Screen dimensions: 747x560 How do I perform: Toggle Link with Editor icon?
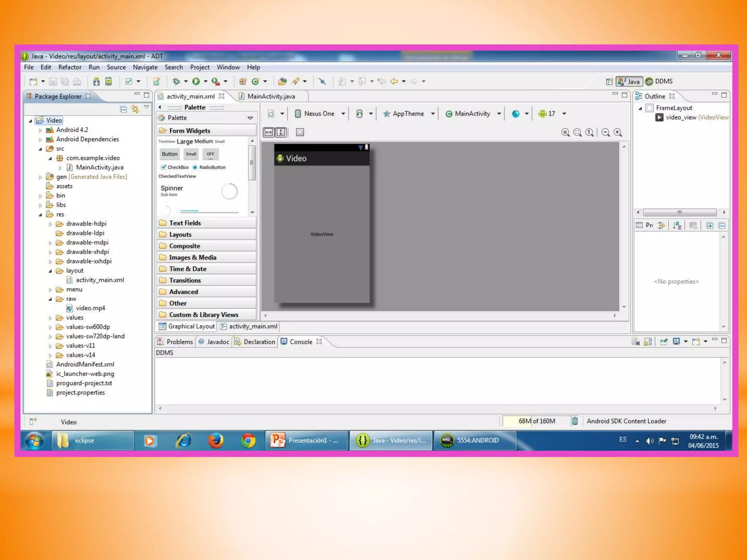click(x=135, y=109)
